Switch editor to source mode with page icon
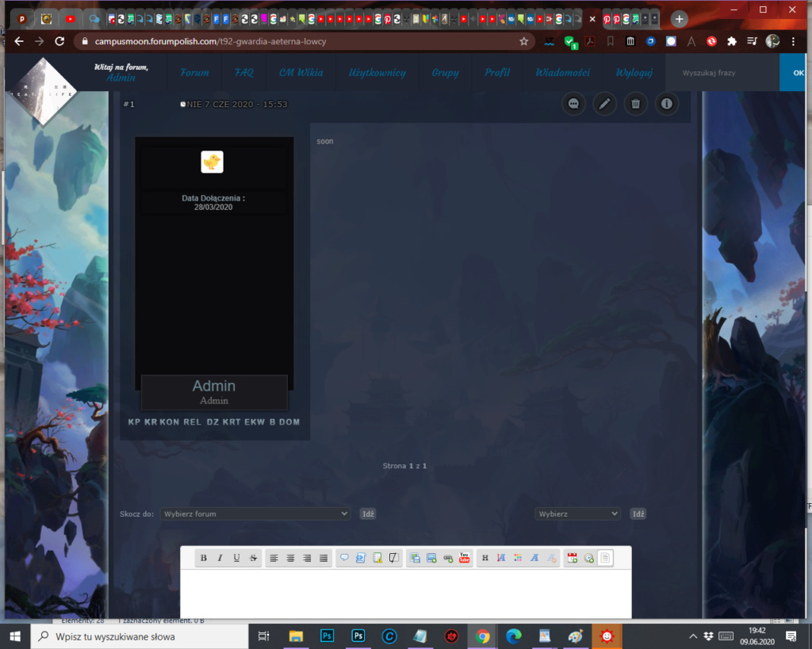The image size is (812, 649). coord(605,558)
